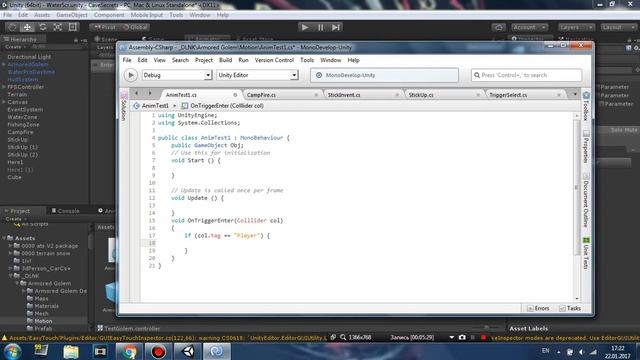640x360 pixels.
Task: Open Unity Component menu
Action: point(109,15)
